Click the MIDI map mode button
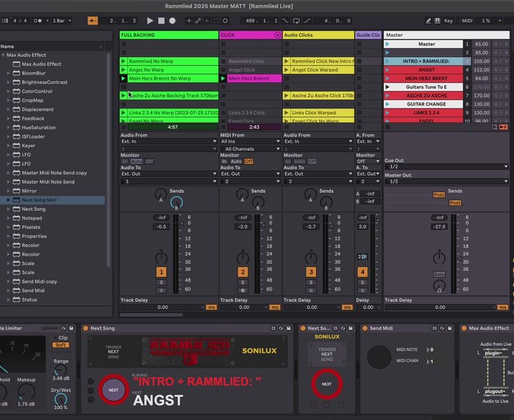 [467, 21]
